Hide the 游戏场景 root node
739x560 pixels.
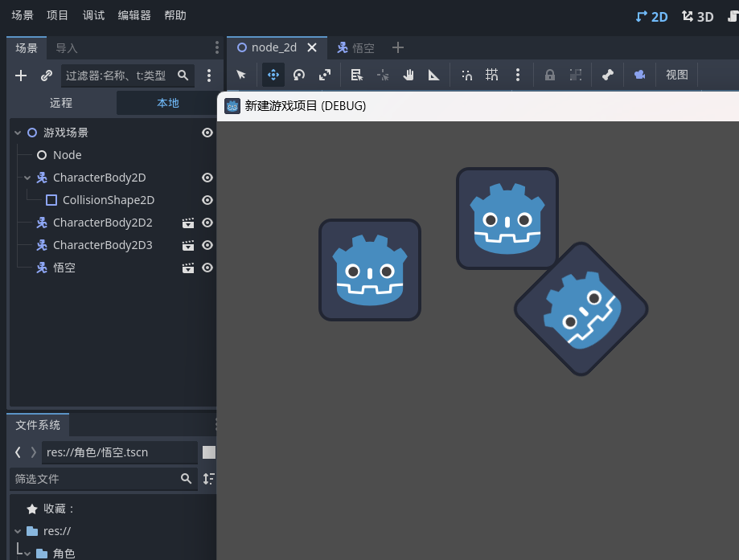click(x=207, y=133)
